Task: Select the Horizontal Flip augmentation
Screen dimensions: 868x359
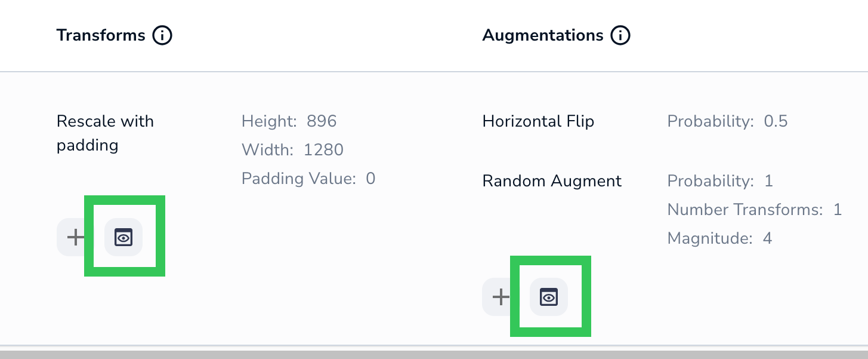Action: pyautogui.click(x=538, y=121)
